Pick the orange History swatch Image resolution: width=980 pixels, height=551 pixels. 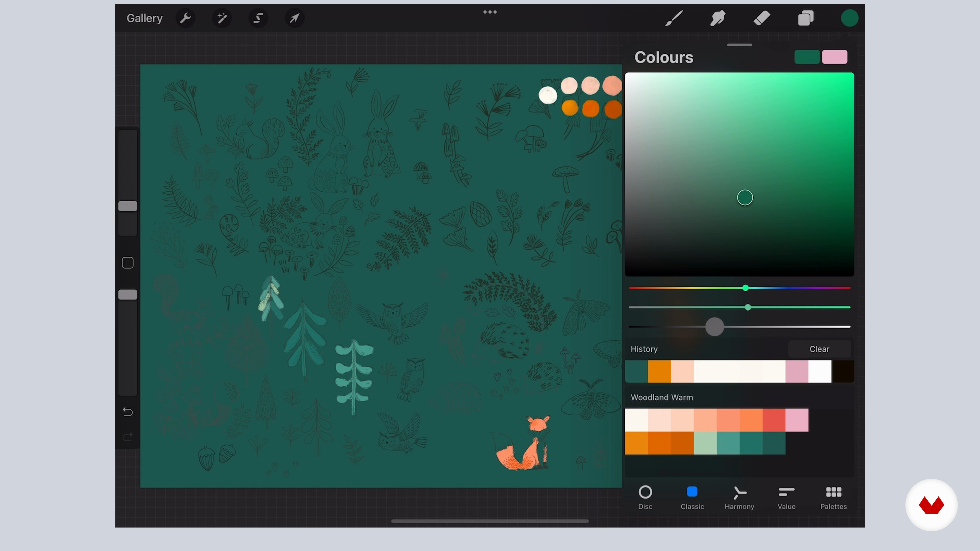(659, 371)
